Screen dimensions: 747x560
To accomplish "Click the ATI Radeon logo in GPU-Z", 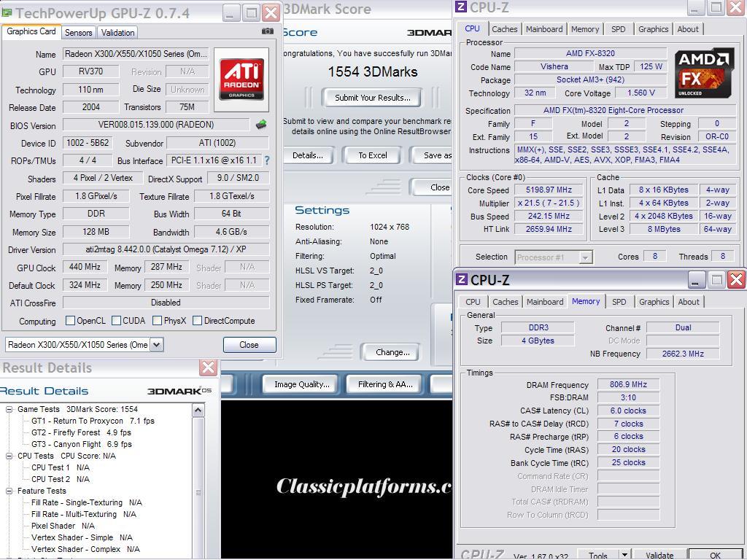I will point(241,79).
